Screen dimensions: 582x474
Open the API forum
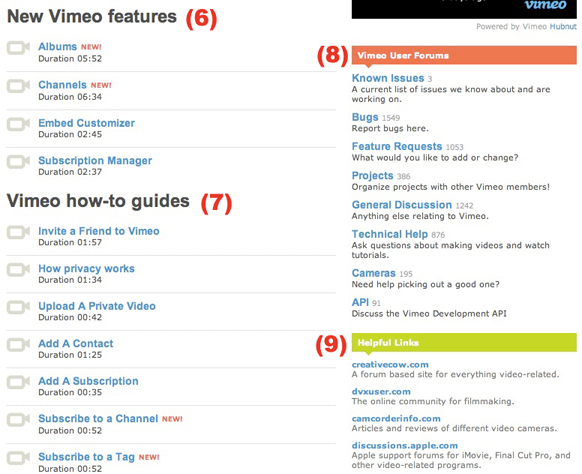(x=360, y=302)
